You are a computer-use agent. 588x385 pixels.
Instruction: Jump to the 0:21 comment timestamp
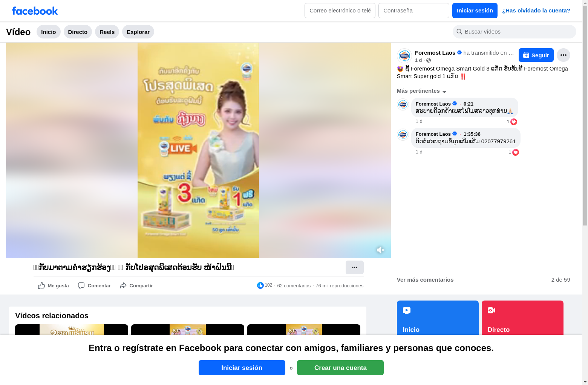(469, 104)
